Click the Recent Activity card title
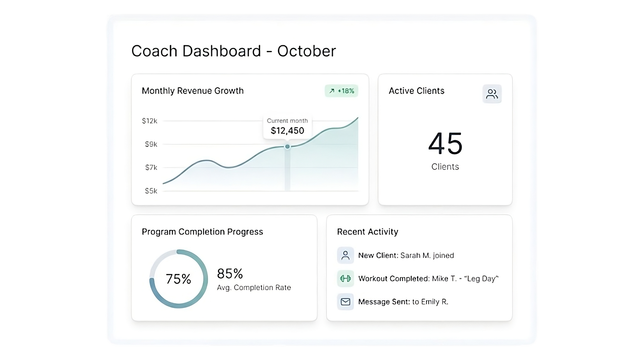644x352 pixels. [367, 232]
